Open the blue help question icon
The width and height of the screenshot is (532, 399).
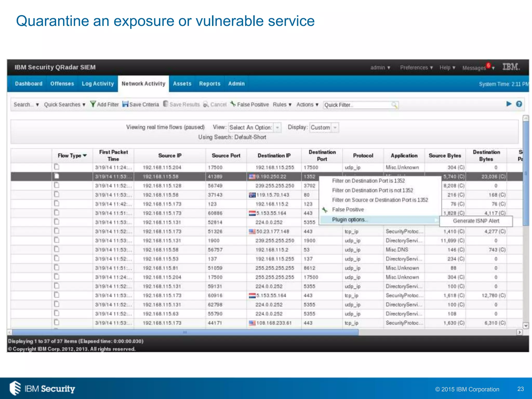pos(519,104)
